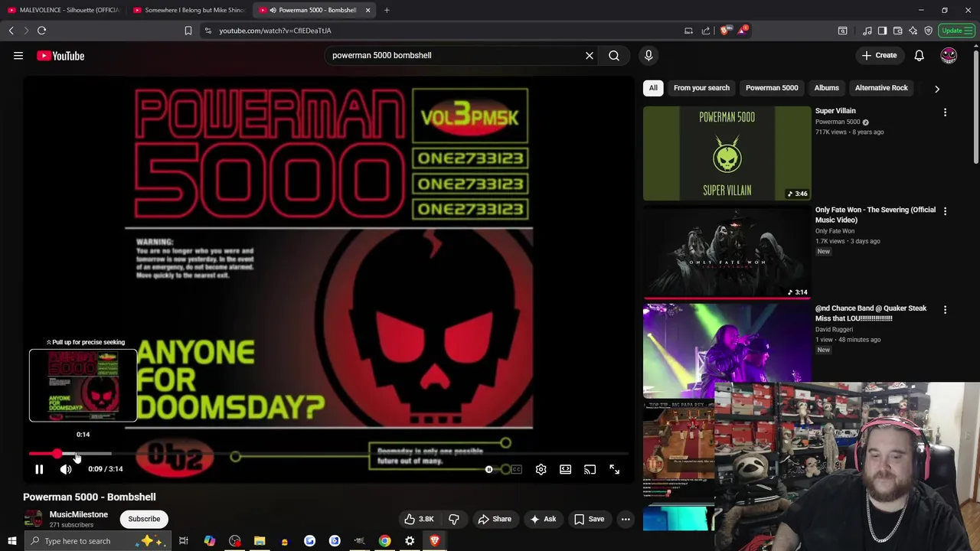Open browser share icon in address bar
Viewport: 980px width, 551px height.
706,31
